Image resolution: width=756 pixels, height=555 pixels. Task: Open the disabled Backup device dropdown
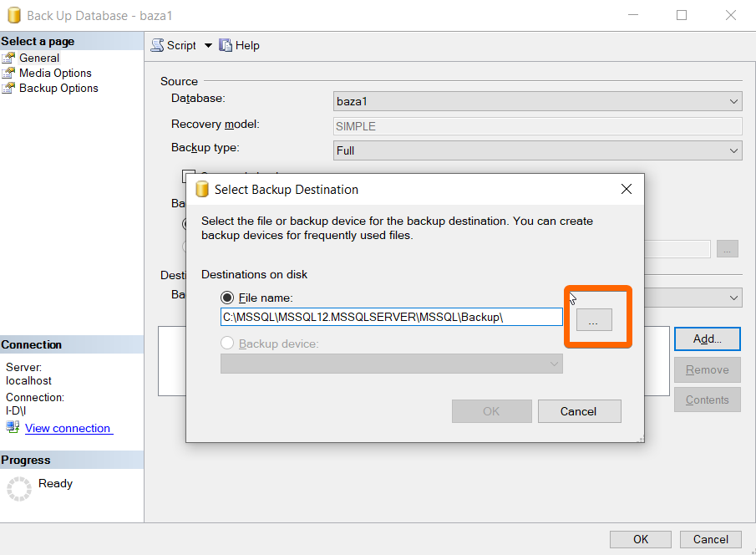391,364
